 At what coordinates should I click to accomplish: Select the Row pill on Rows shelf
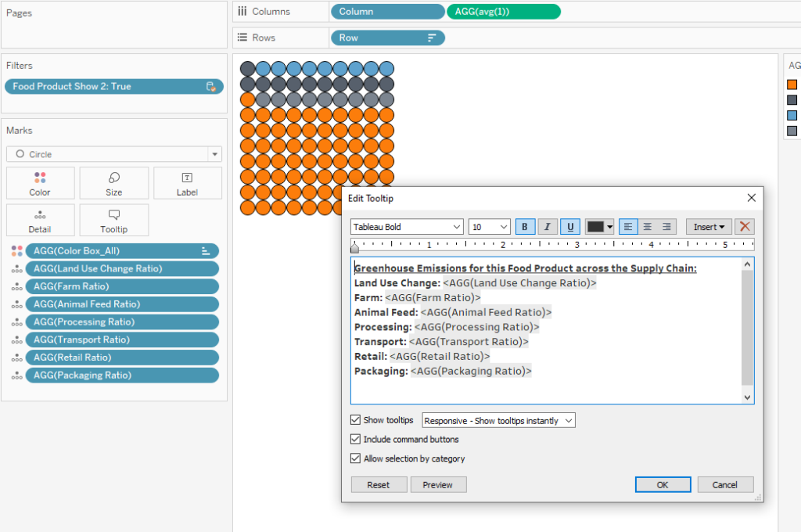(388, 38)
